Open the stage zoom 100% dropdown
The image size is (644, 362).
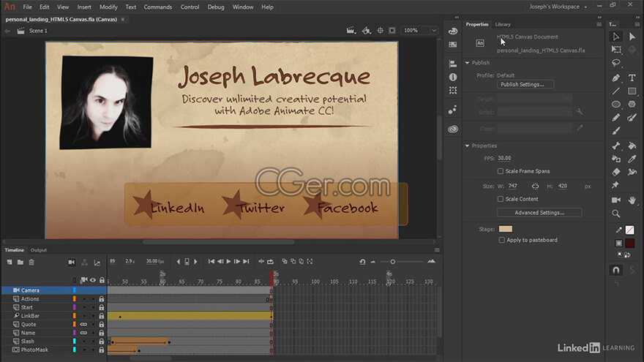pos(434,31)
